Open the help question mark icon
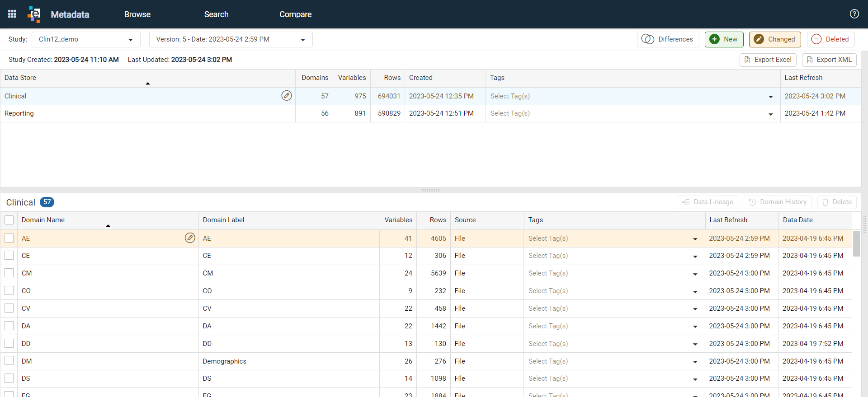The height and width of the screenshot is (397, 868). pos(854,14)
